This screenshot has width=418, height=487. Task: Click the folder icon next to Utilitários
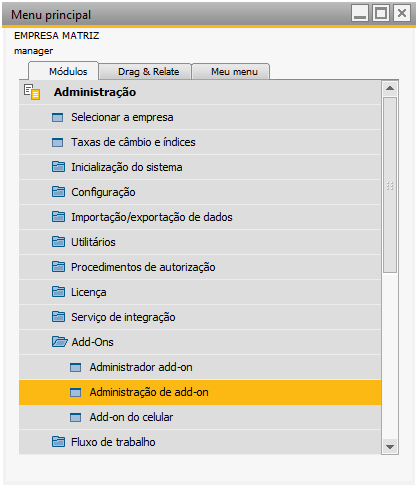[58, 242]
